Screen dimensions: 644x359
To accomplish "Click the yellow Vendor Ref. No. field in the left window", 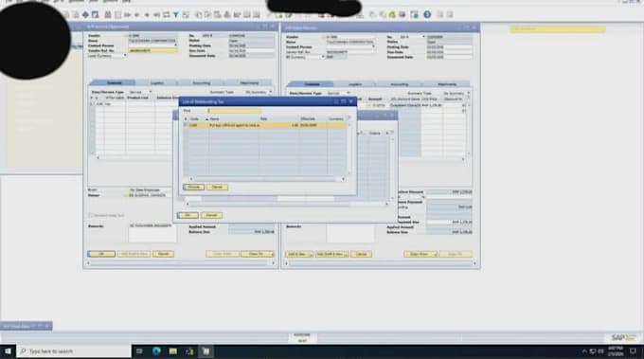I will click(x=152, y=50).
